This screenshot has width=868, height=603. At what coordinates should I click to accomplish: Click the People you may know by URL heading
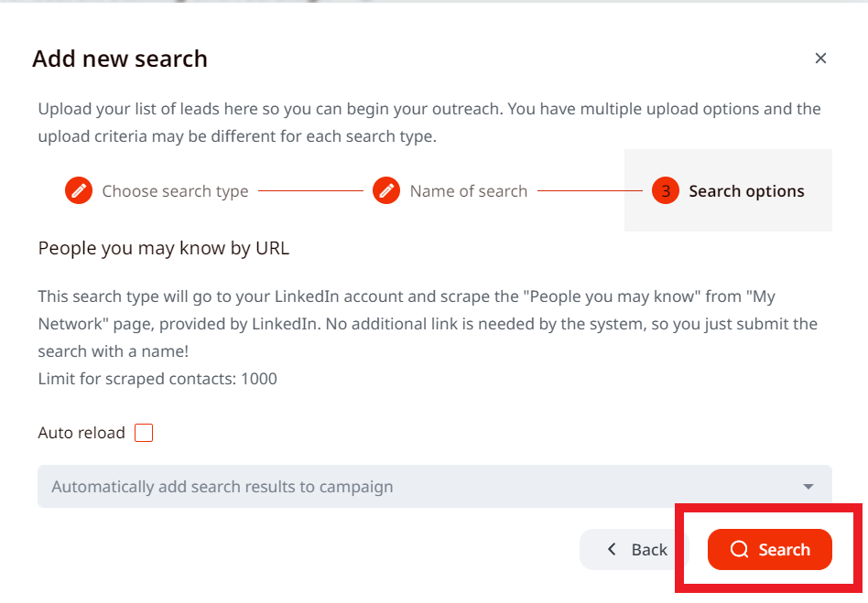tap(163, 248)
